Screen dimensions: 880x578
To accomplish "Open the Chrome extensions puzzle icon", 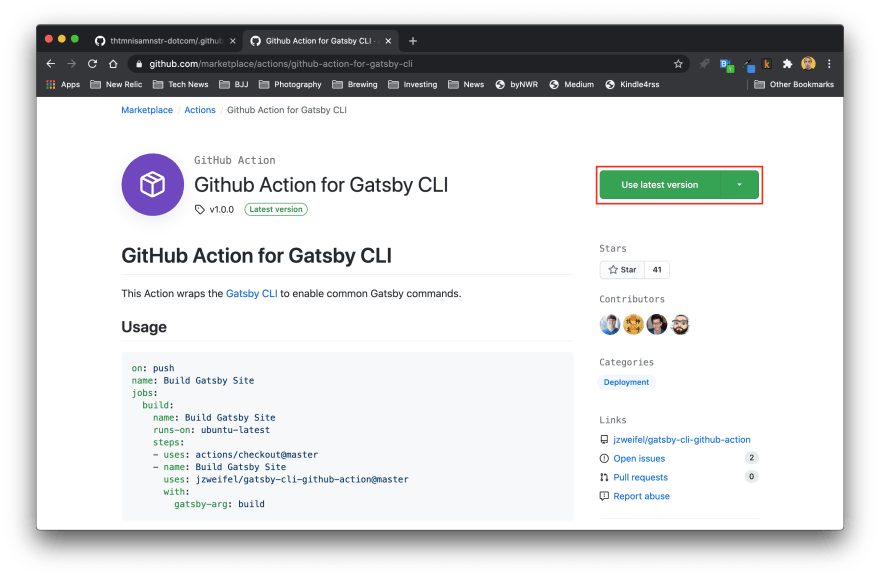I will pyautogui.click(x=787, y=63).
